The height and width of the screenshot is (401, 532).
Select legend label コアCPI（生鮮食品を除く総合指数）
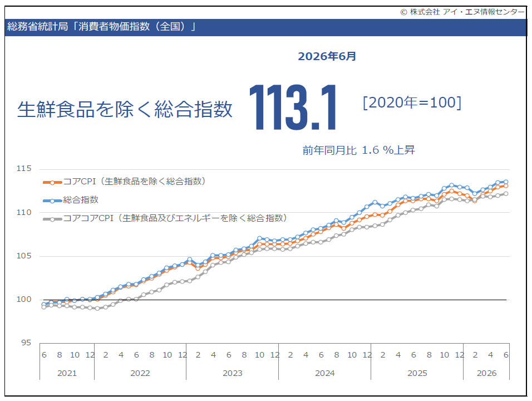pyautogui.click(x=134, y=182)
